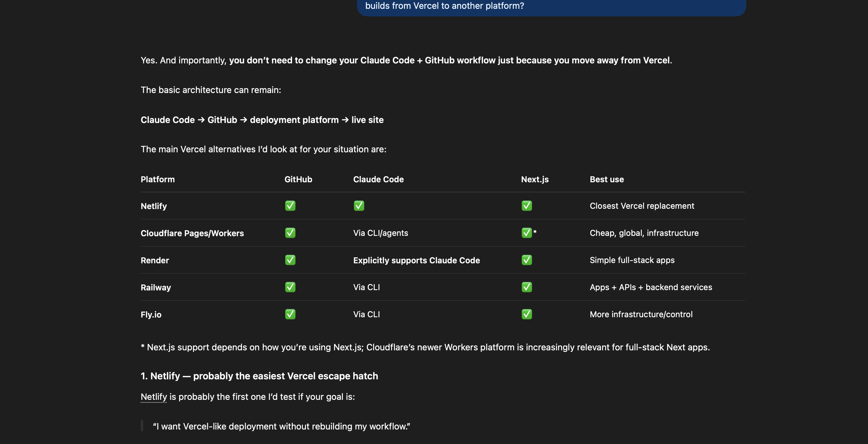Click "Explicitly supports Claude Code" in the Render row

coord(416,260)
